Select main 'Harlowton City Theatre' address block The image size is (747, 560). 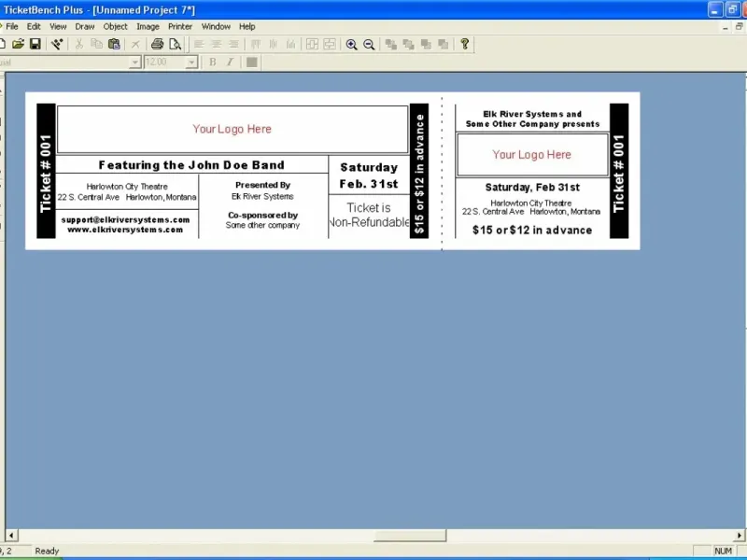click(127, 192)
